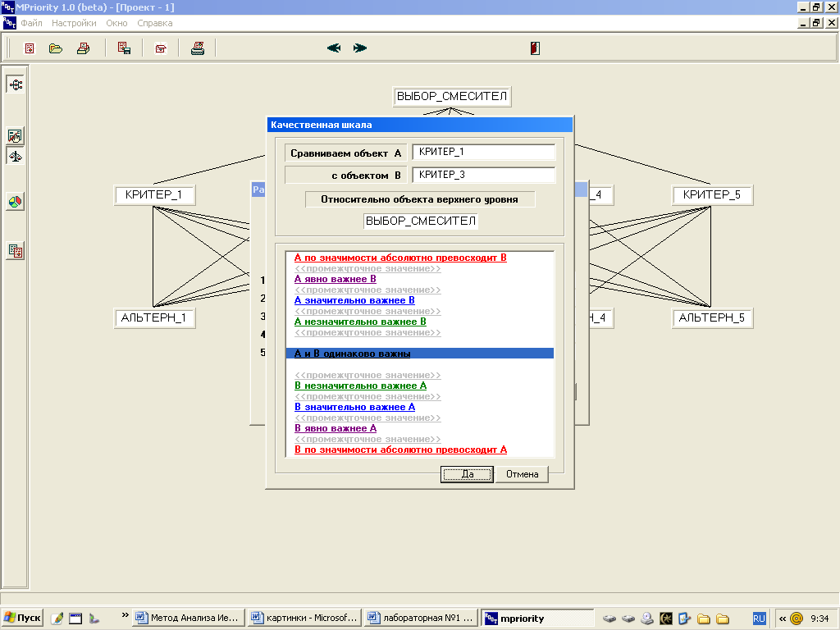Click object B field showing КРИТЕР_3
The height and width of the screenshot is (630, 840).
[x=484, y=175]
